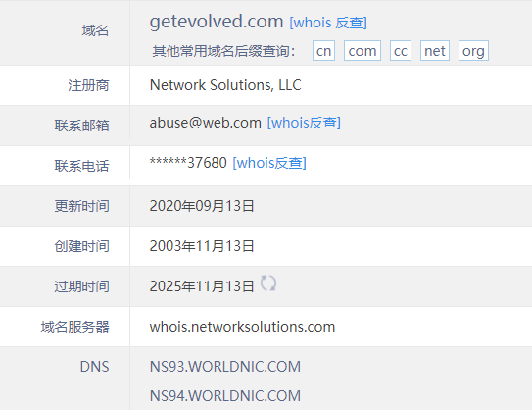Select the creation date 2003年11月13日

202,246
